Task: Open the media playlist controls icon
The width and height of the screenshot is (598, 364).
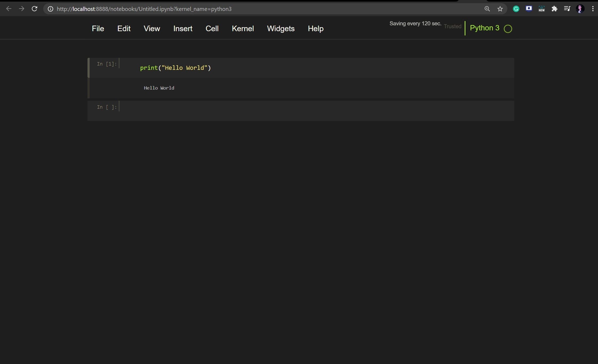Action: tap(567, 9)
